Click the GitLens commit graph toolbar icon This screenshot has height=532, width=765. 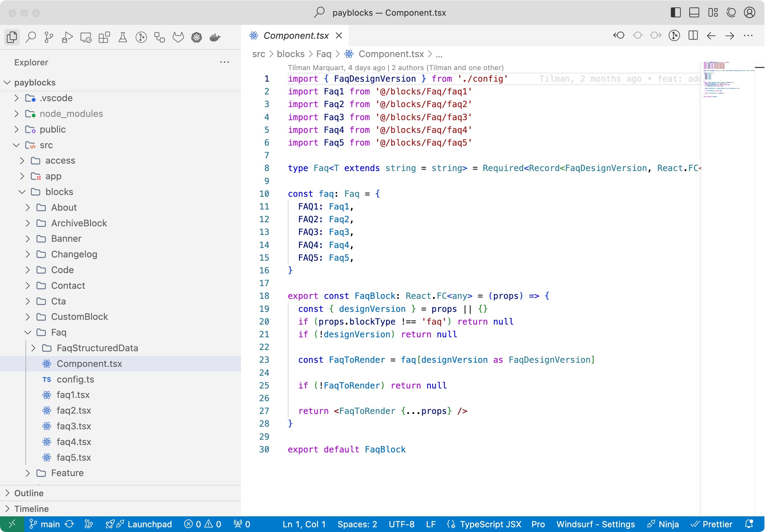pyautogui.click(x=674, y=35)
